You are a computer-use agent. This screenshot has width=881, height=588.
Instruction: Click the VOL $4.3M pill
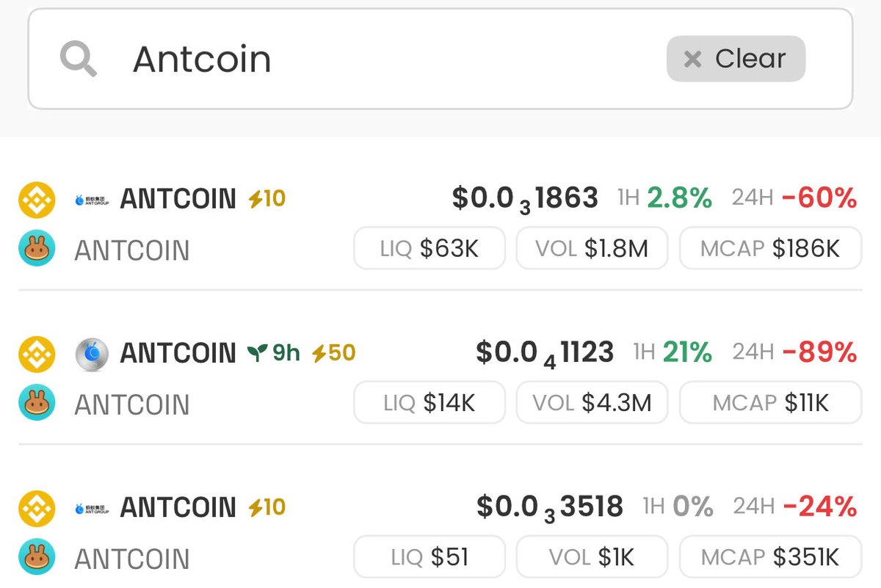592,403
